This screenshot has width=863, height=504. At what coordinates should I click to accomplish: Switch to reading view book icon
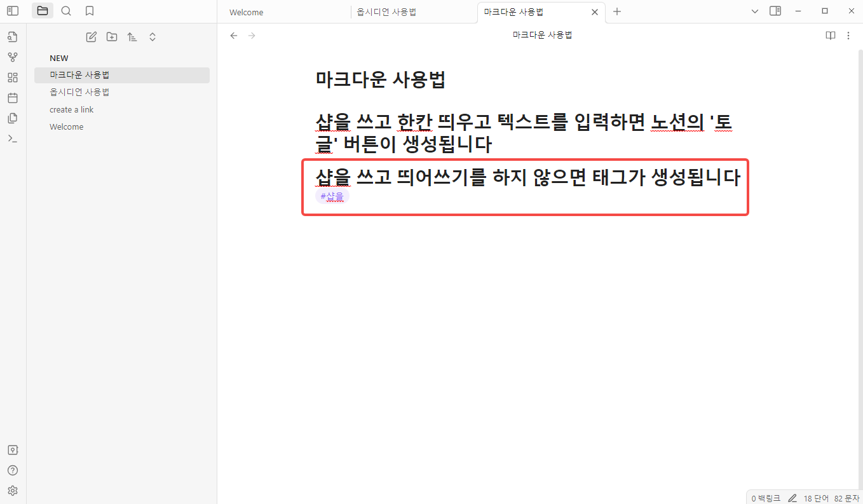click(x=831, y=36)
